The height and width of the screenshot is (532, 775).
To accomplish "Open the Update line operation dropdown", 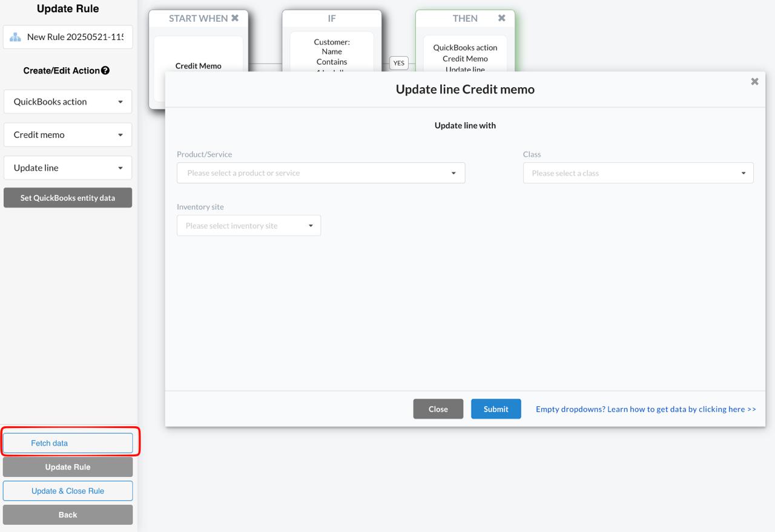I will coord(68,168).
